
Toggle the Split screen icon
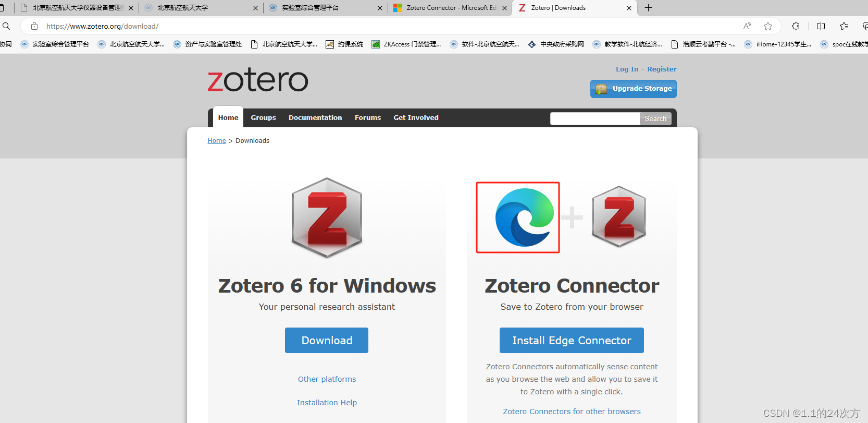821,26
